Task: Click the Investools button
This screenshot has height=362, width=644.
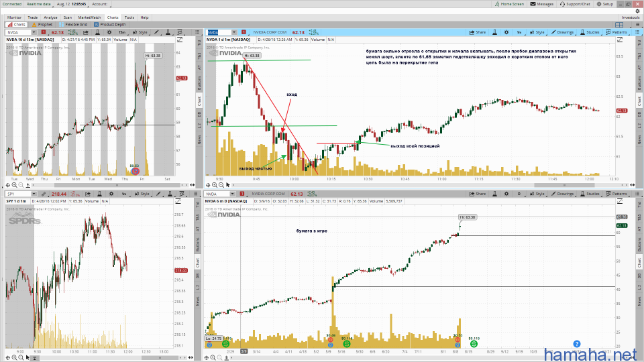Action: point(631,17)
